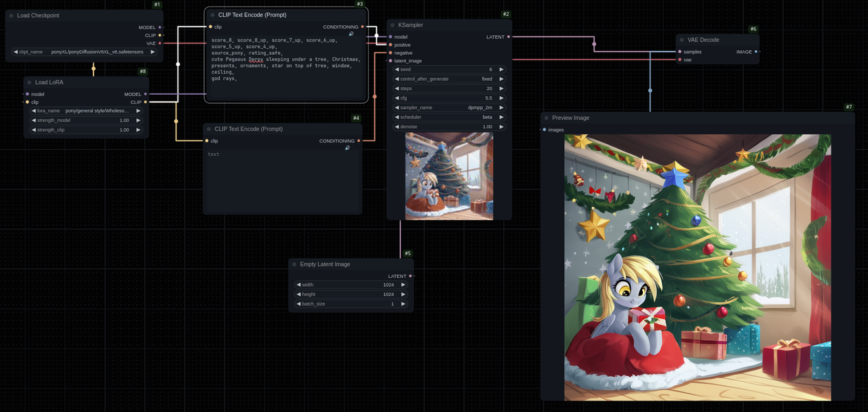Click the strength_model value field
The width and height of the screenshot is (868, 412).
pos(86,120)
